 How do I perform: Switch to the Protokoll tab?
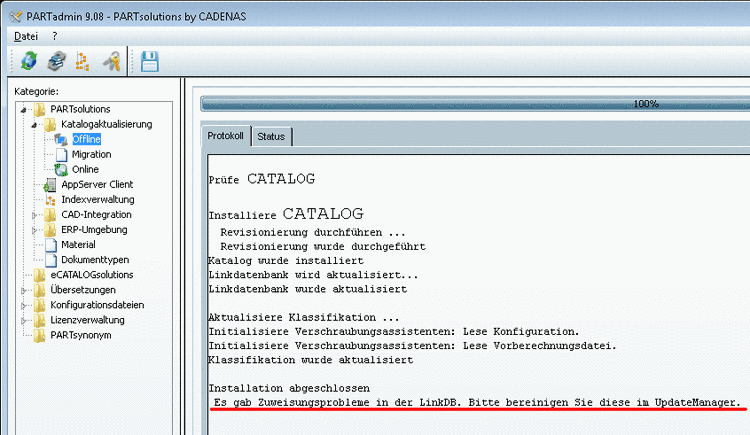225,136
